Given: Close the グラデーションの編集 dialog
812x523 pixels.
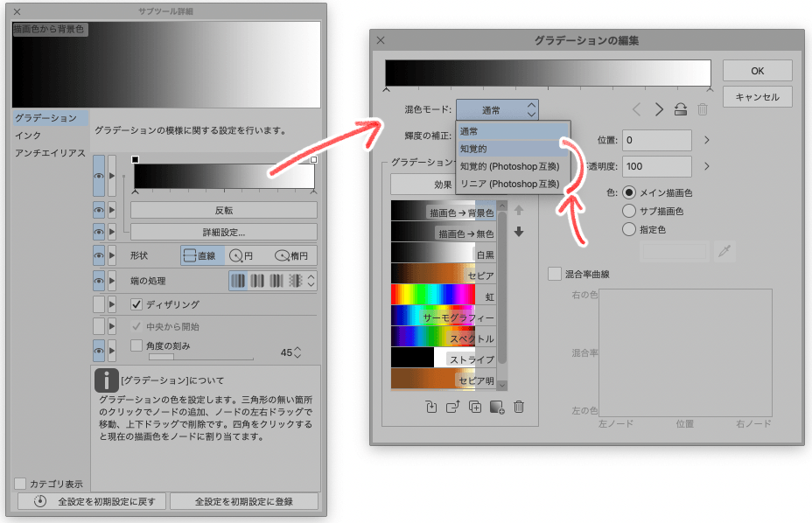Looking at the screenshot, I should [x=381, y=40].
